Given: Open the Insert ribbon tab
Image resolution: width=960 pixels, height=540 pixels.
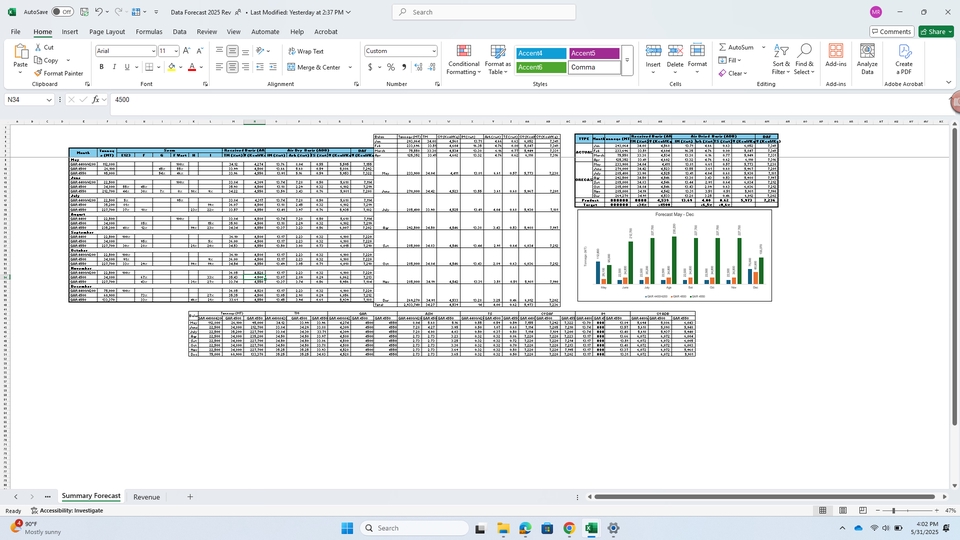Looking at the screenshot, I should (x=70, y=32).
